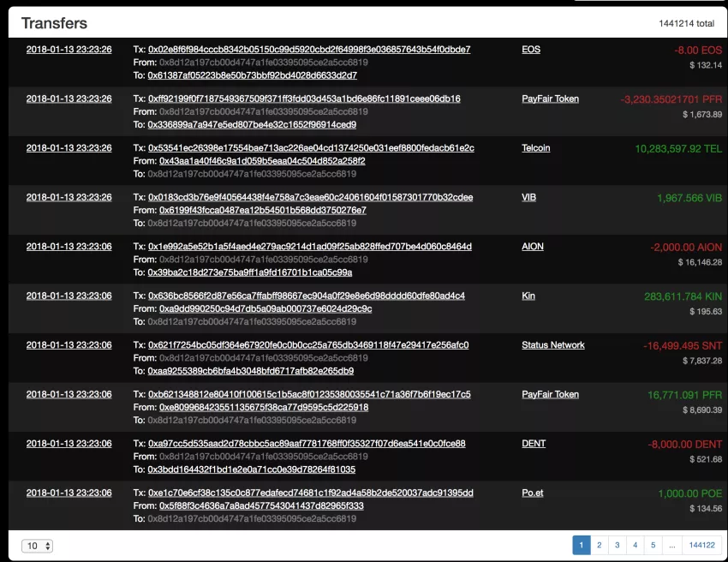Open the Kin token link
The image size is (728, 562).
pyautogui.click(x=528, y=296)
